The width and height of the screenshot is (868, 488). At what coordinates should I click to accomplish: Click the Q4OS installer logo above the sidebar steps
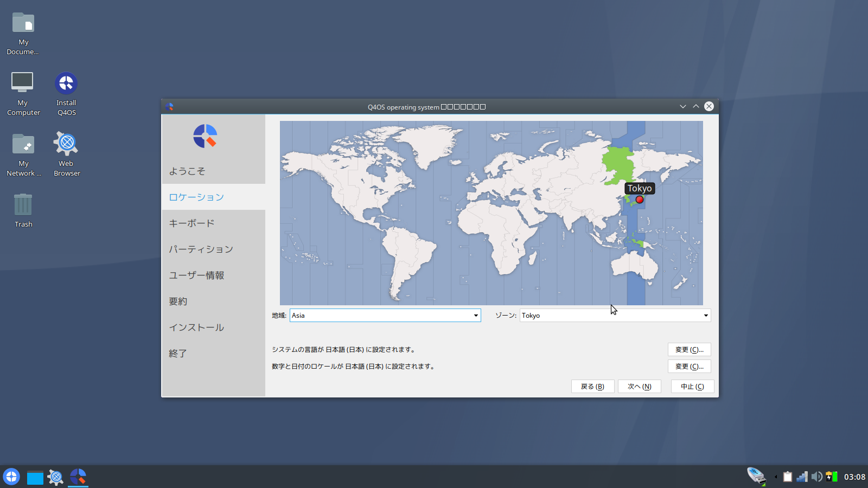coord(205,136)
